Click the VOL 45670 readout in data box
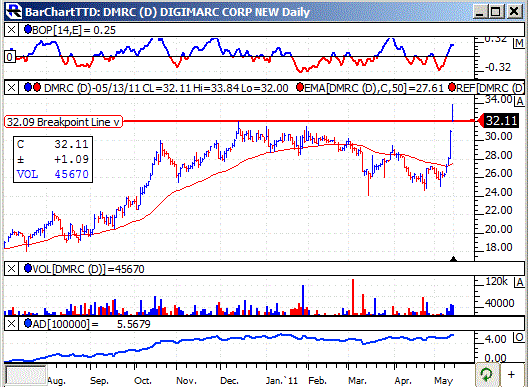Screen dimensions: 528x387 coord(53,174)
